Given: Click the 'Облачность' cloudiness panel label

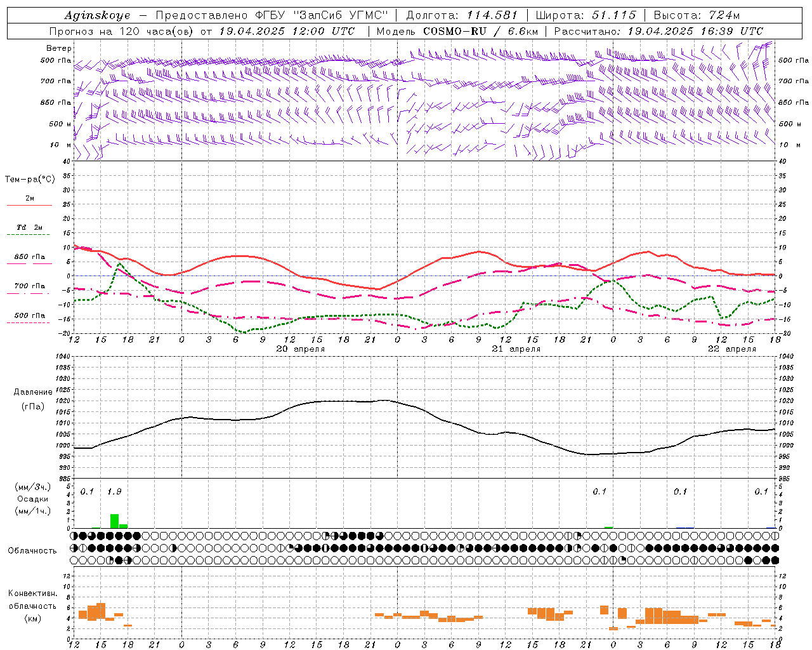Looking at the screenshot, I should tap(32, 550).
